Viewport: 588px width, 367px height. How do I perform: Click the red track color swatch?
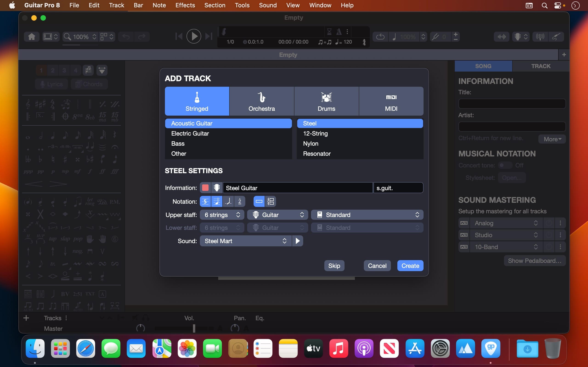tap(205, 188)
